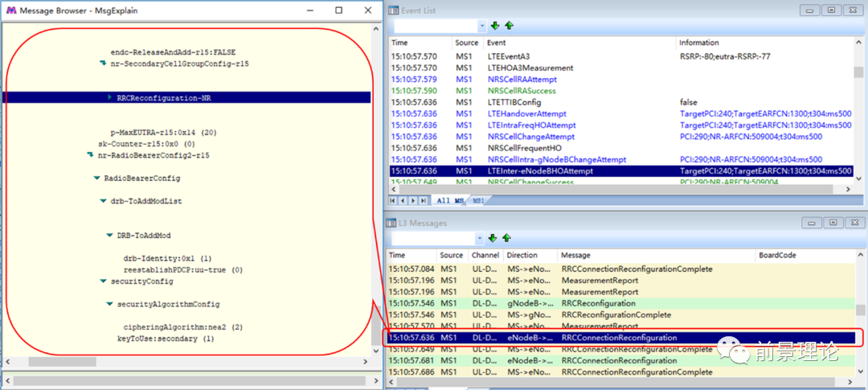Viewport: 868px width, 390px height.
Task: Select the NRSCellRASuccess event row
Action: click(620, 90)
